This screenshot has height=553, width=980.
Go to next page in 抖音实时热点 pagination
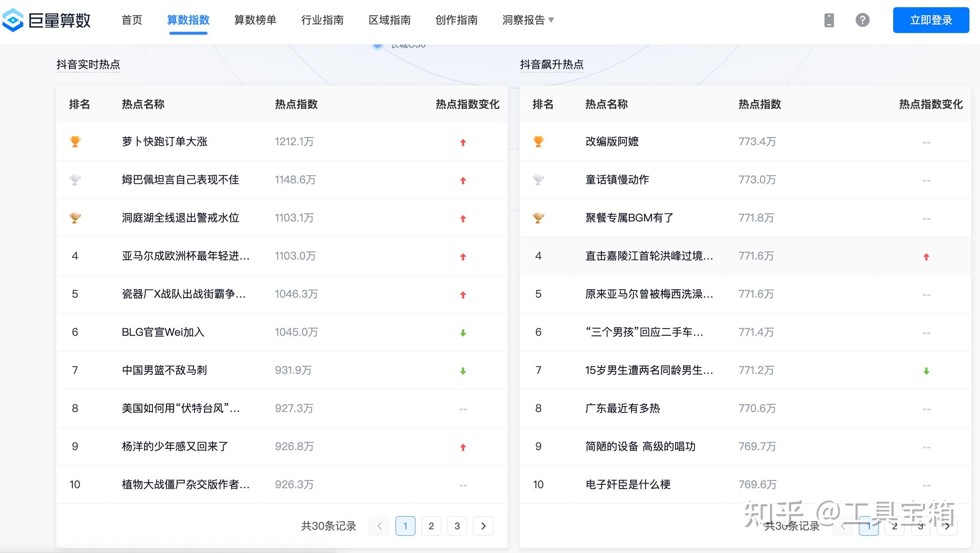pos(483,526)
